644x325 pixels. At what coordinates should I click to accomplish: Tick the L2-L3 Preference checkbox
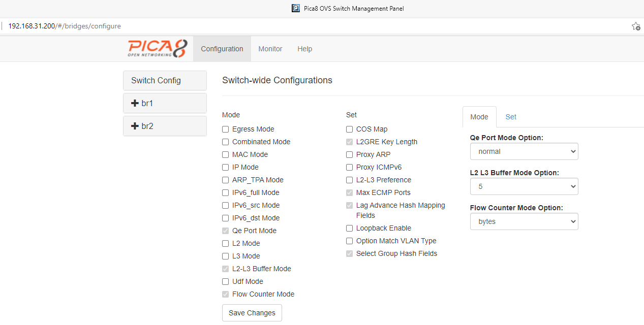point(350,180)
